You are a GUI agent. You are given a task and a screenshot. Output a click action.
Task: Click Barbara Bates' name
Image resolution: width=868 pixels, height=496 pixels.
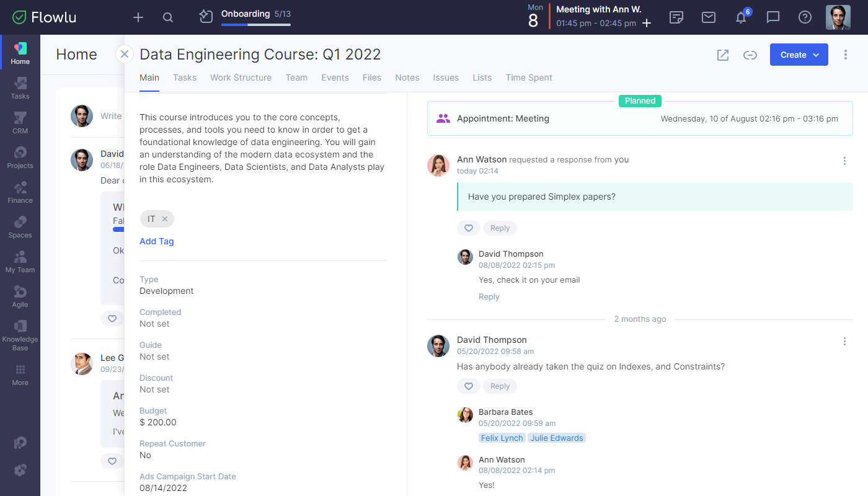click(x=505, y=412)
